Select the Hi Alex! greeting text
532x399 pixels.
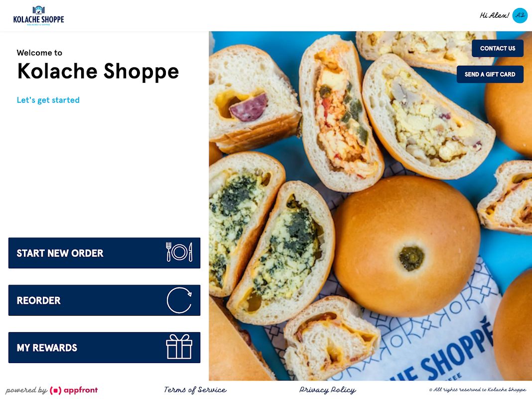(494, 15)
